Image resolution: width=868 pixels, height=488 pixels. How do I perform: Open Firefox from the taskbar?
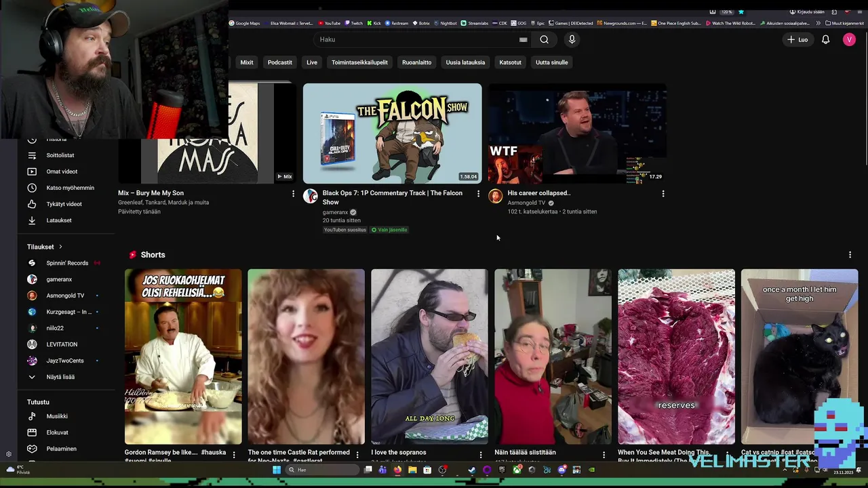coord(397,470)
